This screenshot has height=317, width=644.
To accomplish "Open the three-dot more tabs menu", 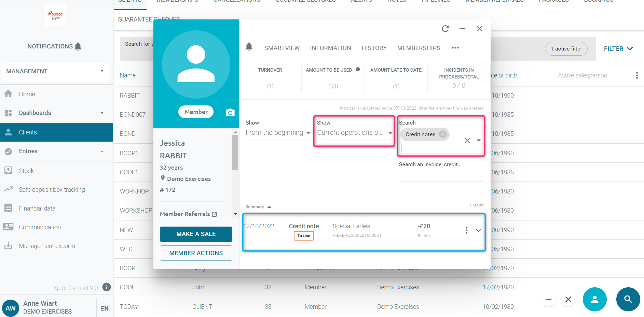I will tap(455, 48).
